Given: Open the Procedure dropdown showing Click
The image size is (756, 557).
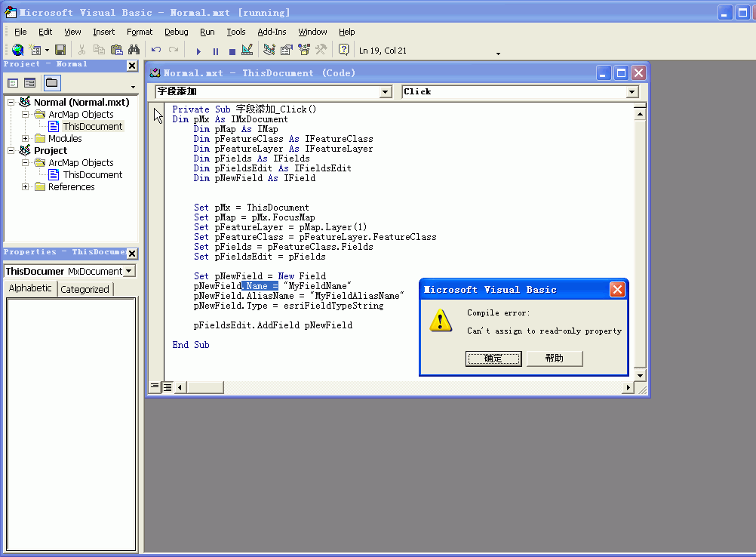Looking at the screenshot, I should coord(632,91).
